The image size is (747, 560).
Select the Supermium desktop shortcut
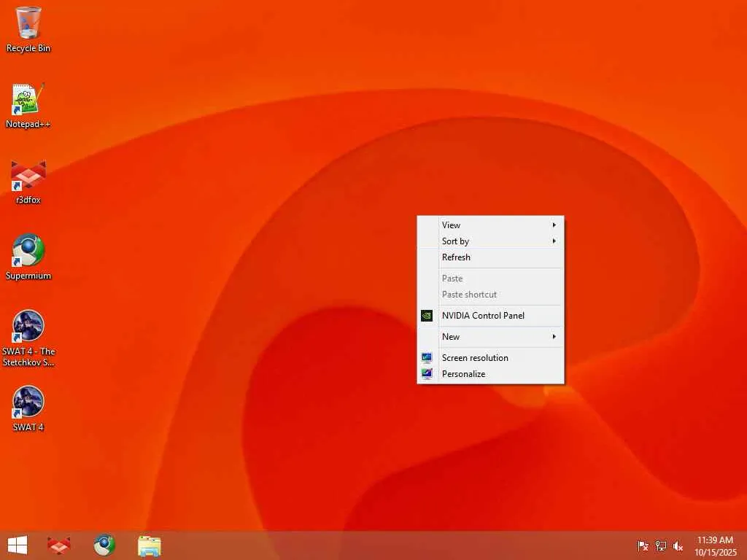[x=28, y=257]
